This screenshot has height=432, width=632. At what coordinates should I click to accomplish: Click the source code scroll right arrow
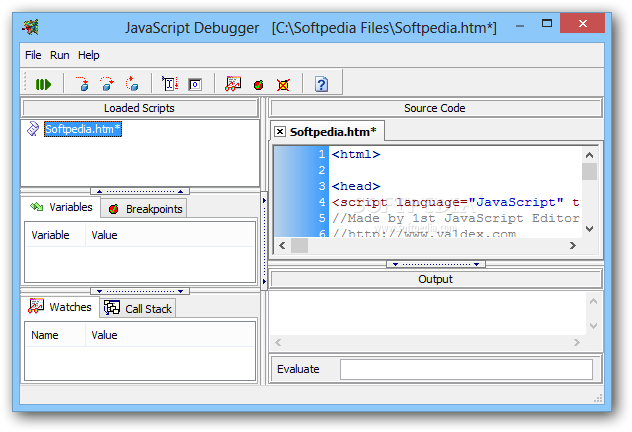click(x=573, y=245)
